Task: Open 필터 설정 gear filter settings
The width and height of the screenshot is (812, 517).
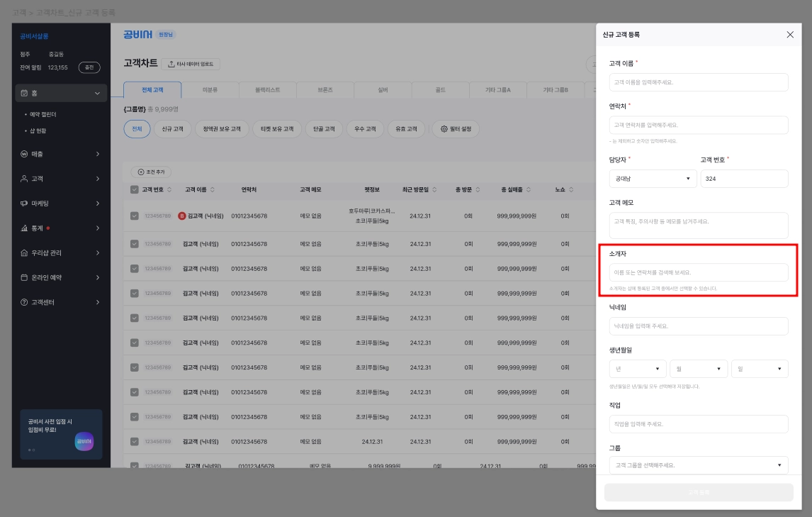Action: 456,129
